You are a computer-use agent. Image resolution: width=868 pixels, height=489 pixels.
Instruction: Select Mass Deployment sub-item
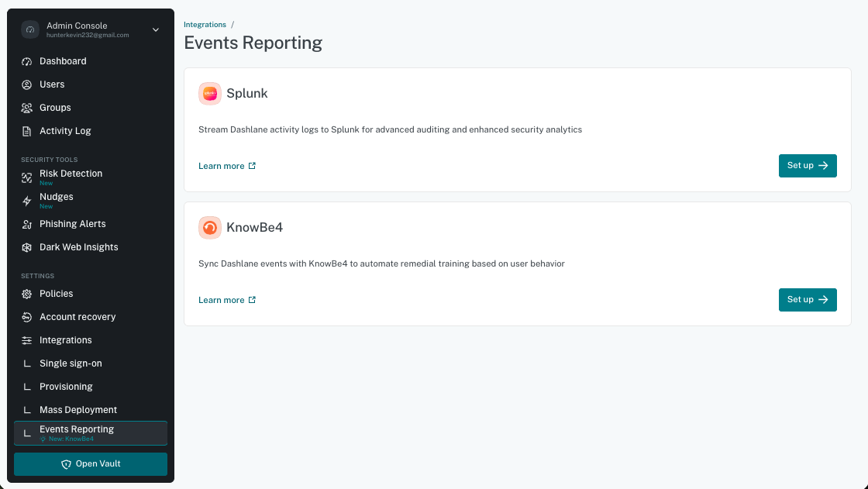click(x=91, y=411)
